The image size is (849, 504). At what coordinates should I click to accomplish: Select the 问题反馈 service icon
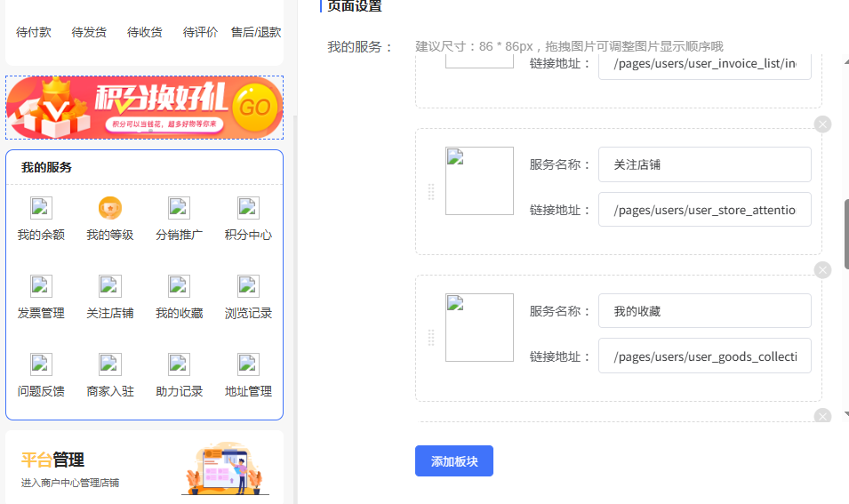point(41,364)
